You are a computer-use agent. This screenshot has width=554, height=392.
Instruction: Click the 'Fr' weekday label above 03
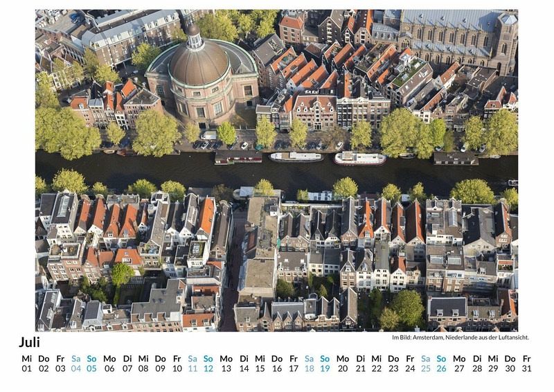(x=60, y=359)
